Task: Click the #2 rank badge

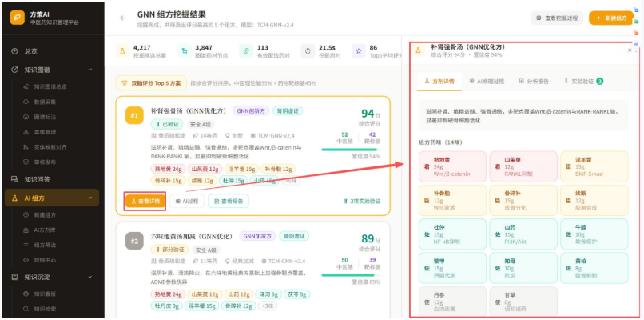Action: click(x=134, y=241)
